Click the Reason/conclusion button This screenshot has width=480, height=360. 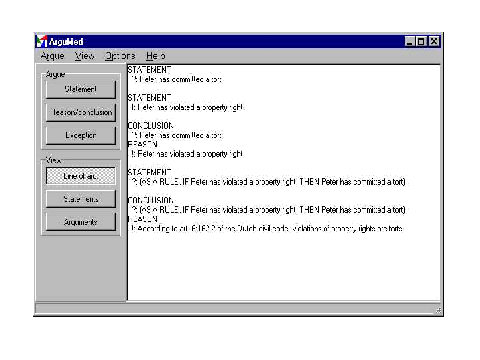click(81, 112)
